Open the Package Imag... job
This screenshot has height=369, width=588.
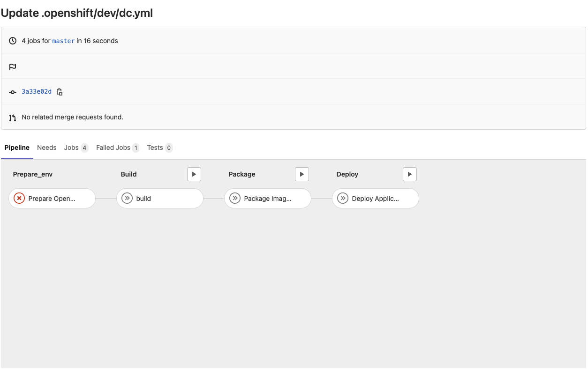point(268,199)
